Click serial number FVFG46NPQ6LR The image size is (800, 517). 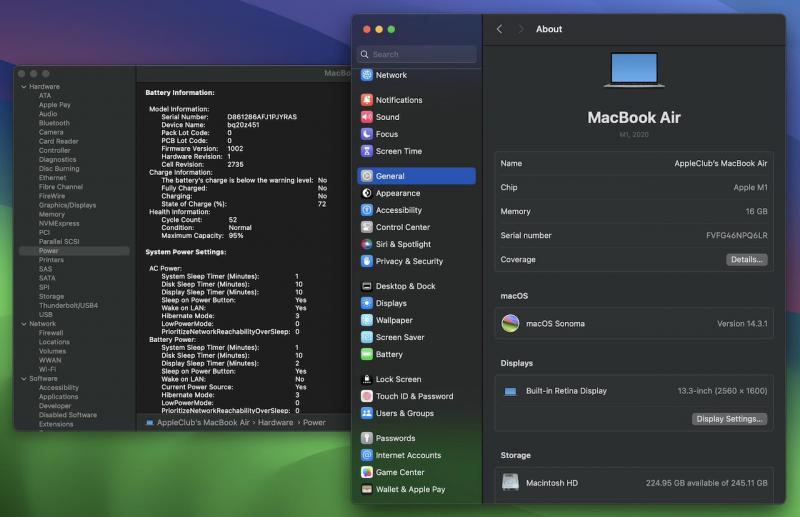pos(736,235)
